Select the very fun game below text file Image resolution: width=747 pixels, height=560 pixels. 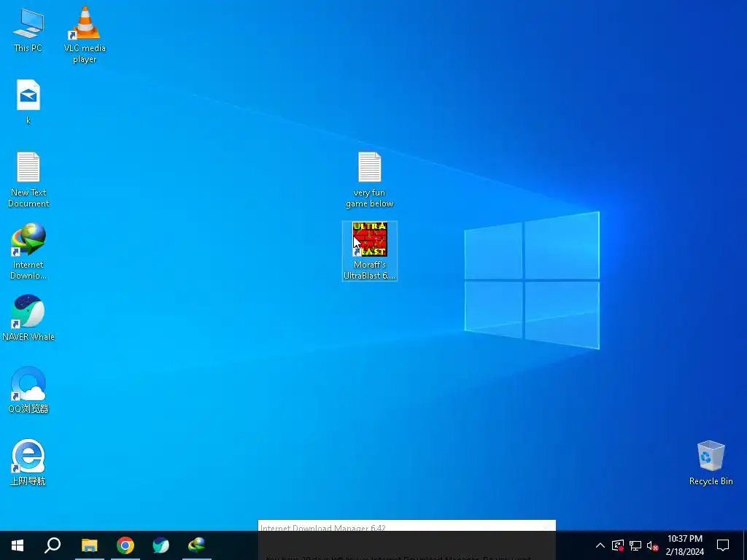click(370, 180)
